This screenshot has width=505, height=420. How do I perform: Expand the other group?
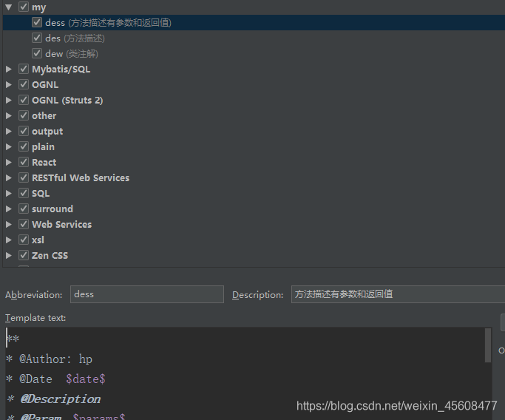click(9, 115)
